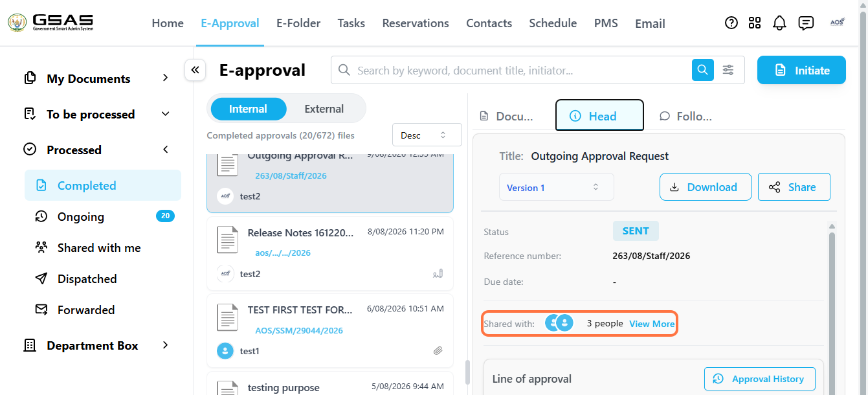Image resolution: width=868 pixels, height=395 pixels.
Task: Click the search keyword input field
Action: click(524, 70)
